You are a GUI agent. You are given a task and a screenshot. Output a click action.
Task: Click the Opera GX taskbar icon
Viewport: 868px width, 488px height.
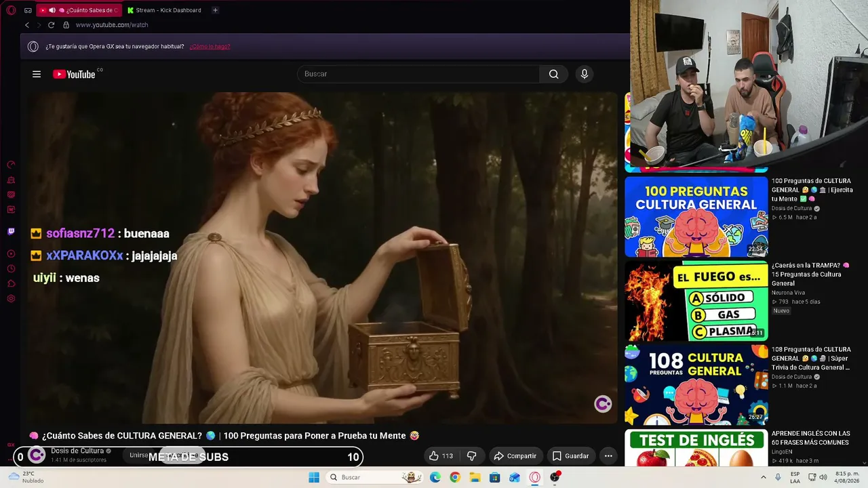click(535, 477)
